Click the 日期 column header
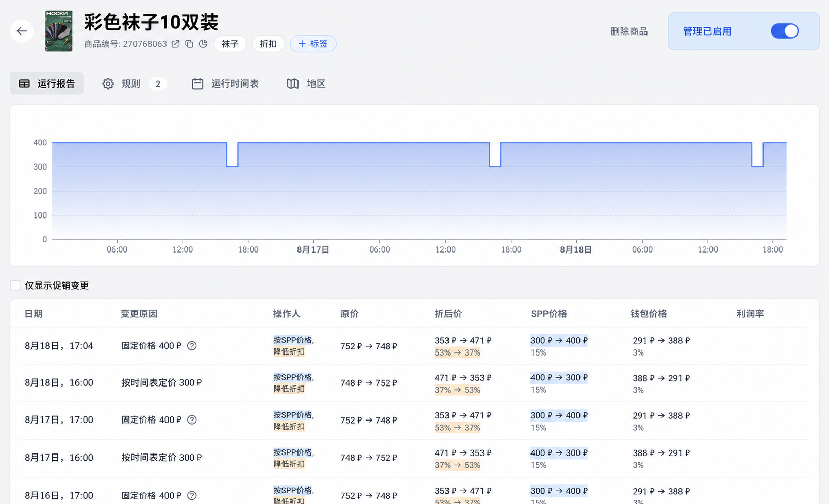Screen dimensions: 829x504 (x=34, y=314)
